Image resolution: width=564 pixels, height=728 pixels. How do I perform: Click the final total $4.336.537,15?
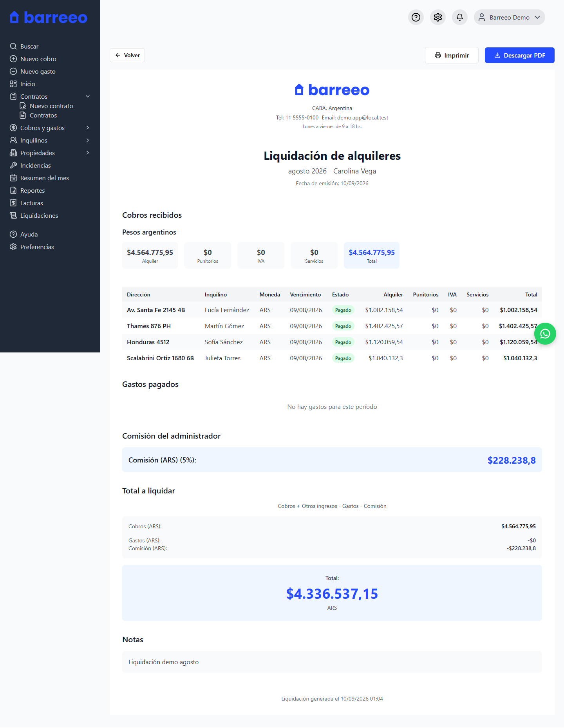tap(332, 594)
